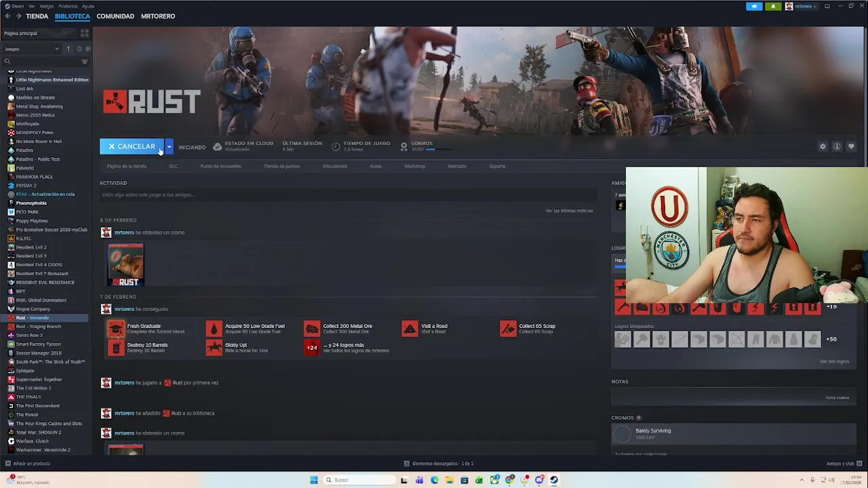Open the green notifications bell
Viewport: 868px width, 488px height.
(773, 6)
